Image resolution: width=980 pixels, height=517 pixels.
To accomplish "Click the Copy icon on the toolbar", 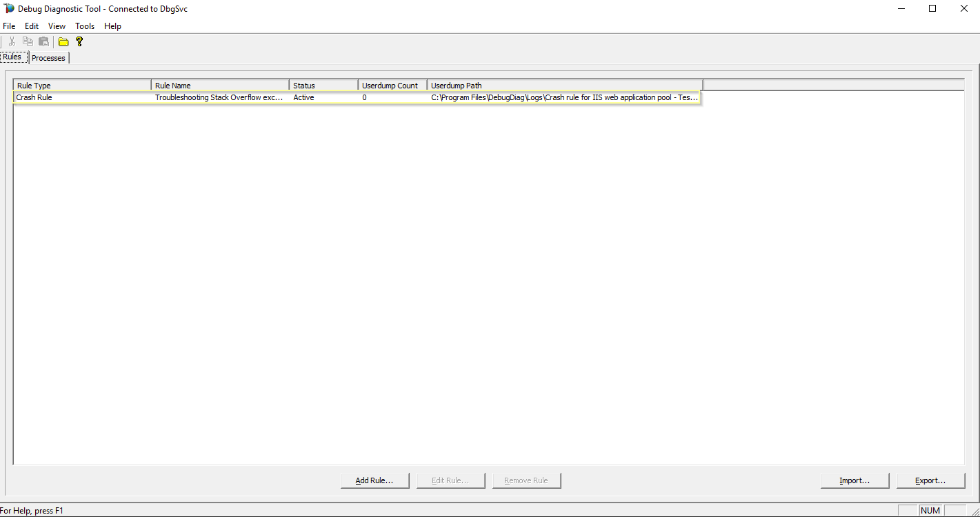I will point(28,41).
